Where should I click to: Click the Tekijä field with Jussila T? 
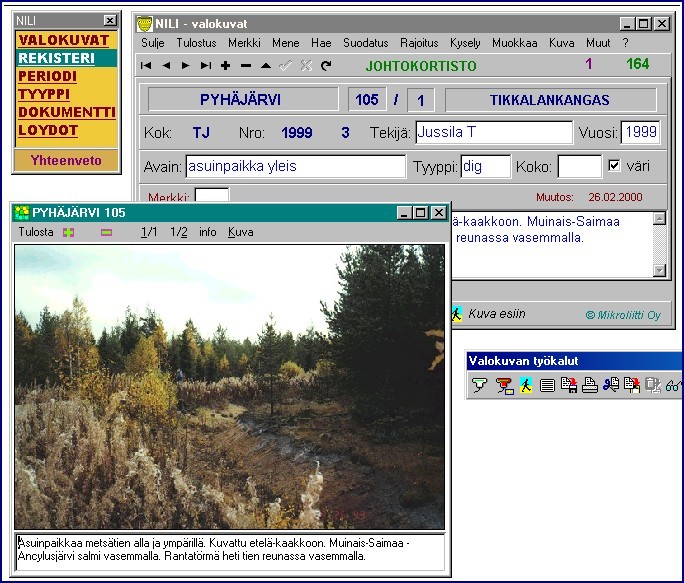[x=493, y=132]
